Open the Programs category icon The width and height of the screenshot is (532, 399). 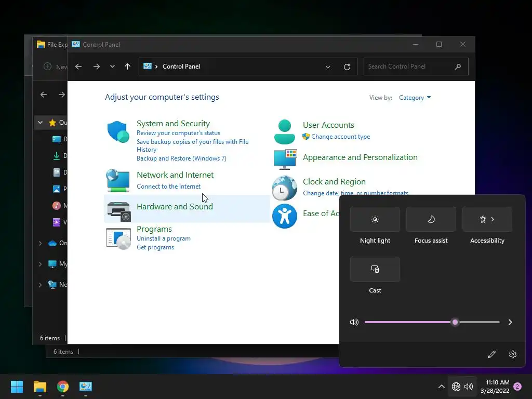(118, 238)
